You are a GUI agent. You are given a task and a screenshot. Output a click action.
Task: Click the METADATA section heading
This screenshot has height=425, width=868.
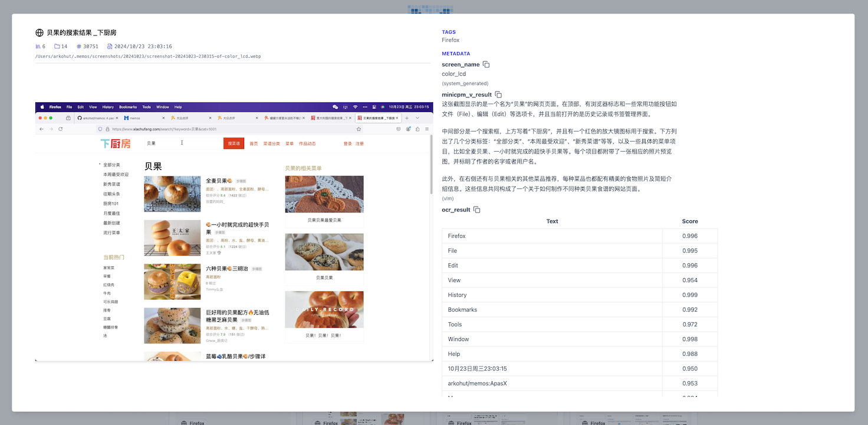(456, 54)
